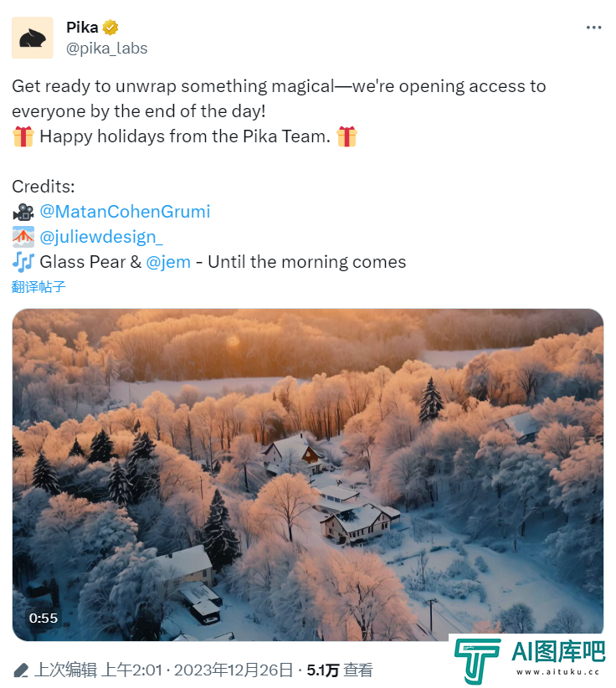
Task: Open the @MatanCohenGrumi mention
Action: coord(125,212)
